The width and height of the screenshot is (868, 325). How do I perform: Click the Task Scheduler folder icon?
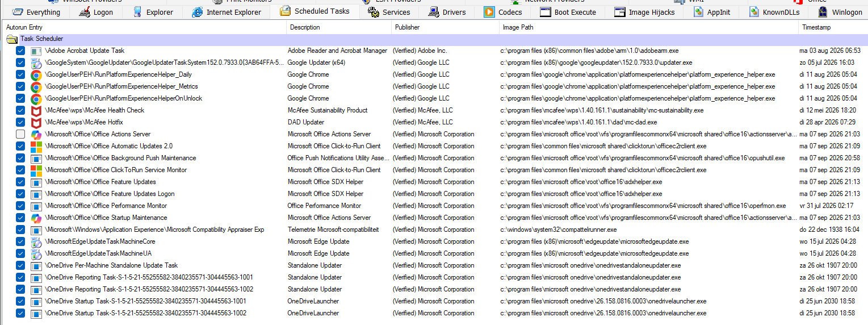[11, 39]
